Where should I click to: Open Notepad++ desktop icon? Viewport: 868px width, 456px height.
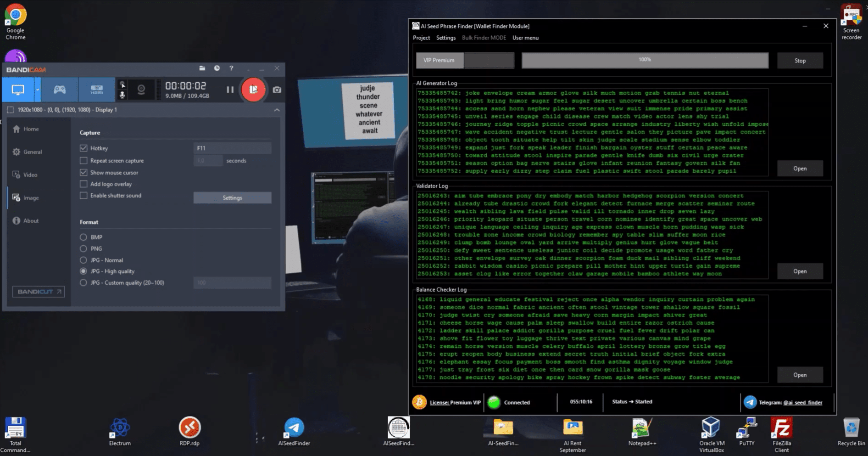click(x=642, y=432)
